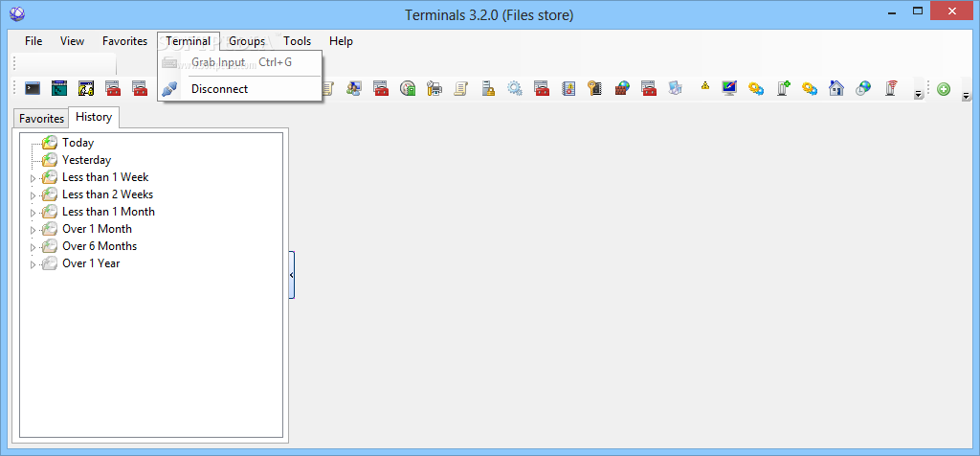980x456 pixels.
Task: Expand the Over 1 Month node
Action: [x=33, y=231]
